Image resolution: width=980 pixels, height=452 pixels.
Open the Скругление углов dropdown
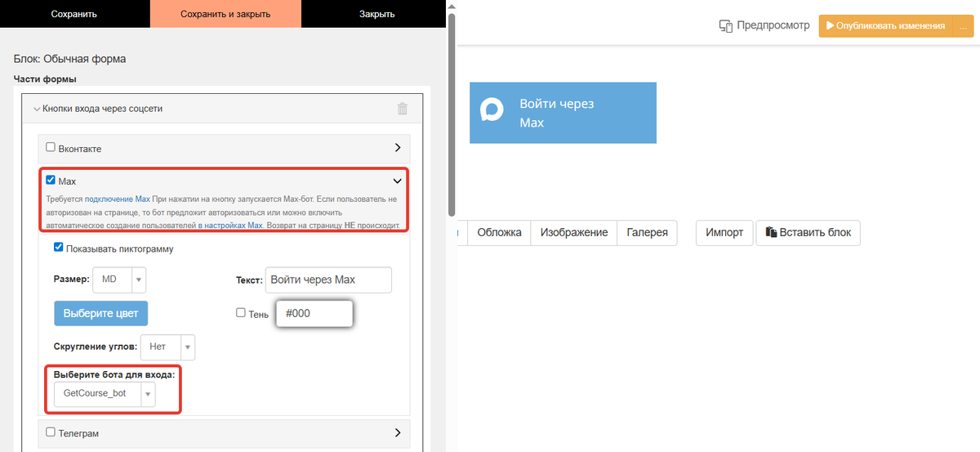pyautogui.click(x=167, y=347)
